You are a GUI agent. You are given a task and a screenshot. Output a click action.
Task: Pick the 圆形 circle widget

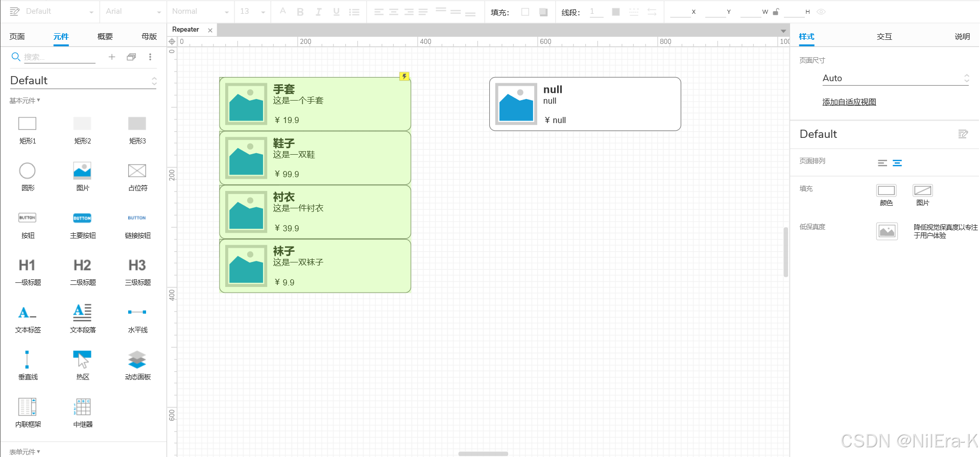[28, 177]
